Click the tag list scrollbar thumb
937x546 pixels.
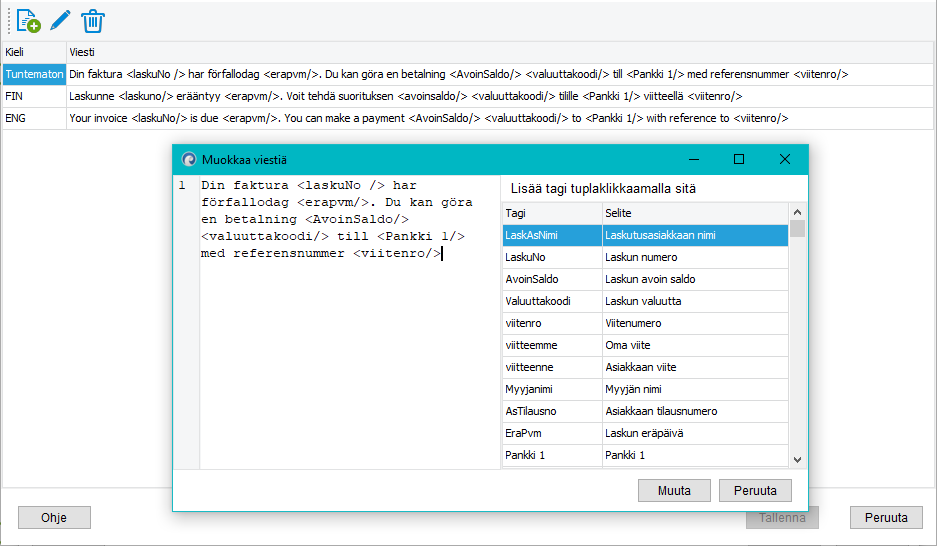(797, 229)
